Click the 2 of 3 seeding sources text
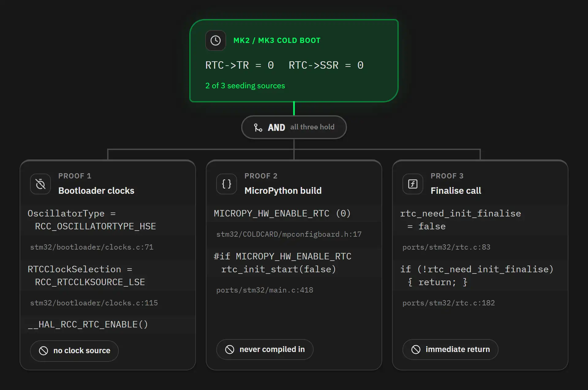Image resolution: width=588 pixels, height=390 pixels. coord(245,86)
